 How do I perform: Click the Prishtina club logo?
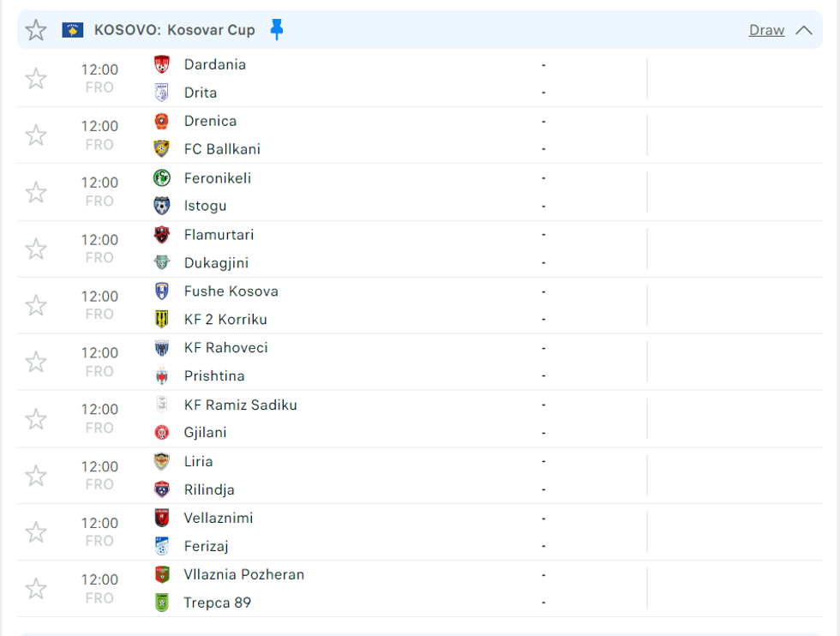pyautogui.click(x=161, y=376)
